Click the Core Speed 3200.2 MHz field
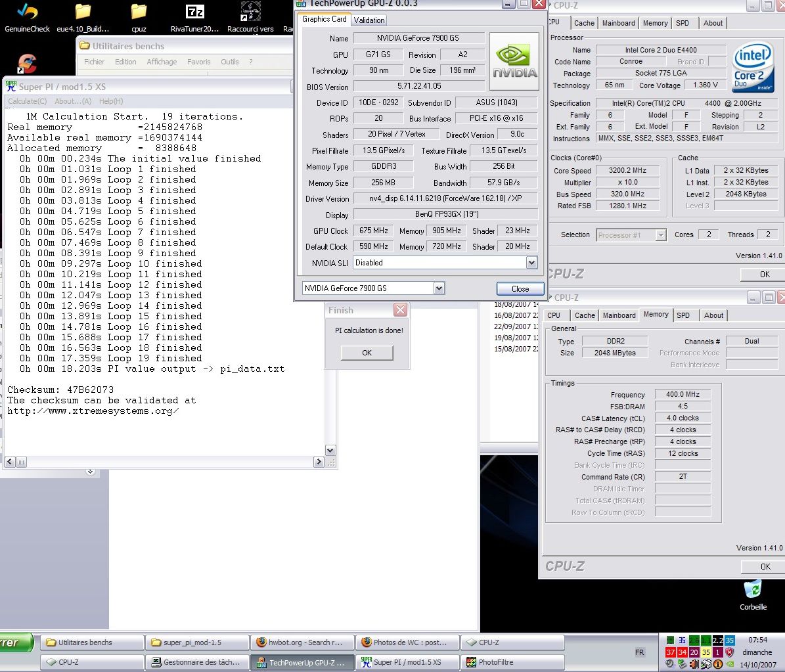This screenshot has width=785, height=672. [627, 170]
